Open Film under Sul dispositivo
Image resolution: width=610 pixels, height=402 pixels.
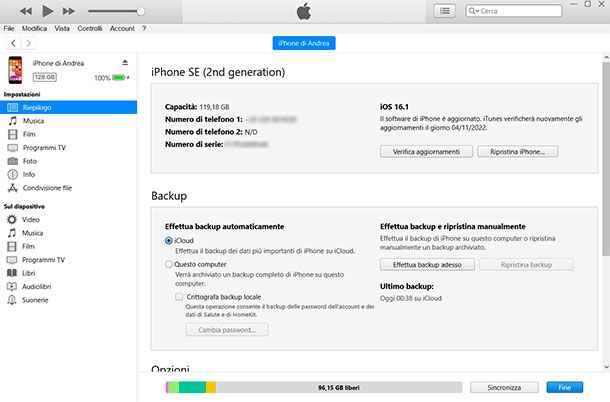[x=28, y=246]
